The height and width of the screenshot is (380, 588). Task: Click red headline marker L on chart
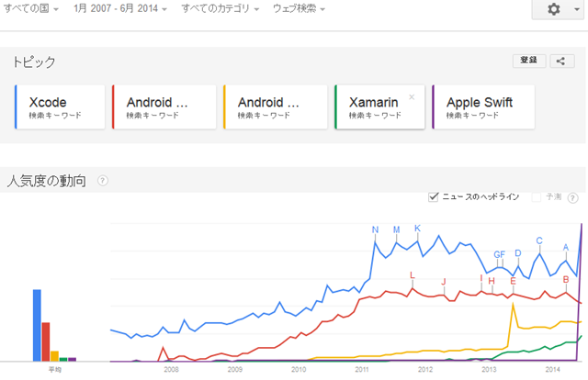[x=413, y=275]
